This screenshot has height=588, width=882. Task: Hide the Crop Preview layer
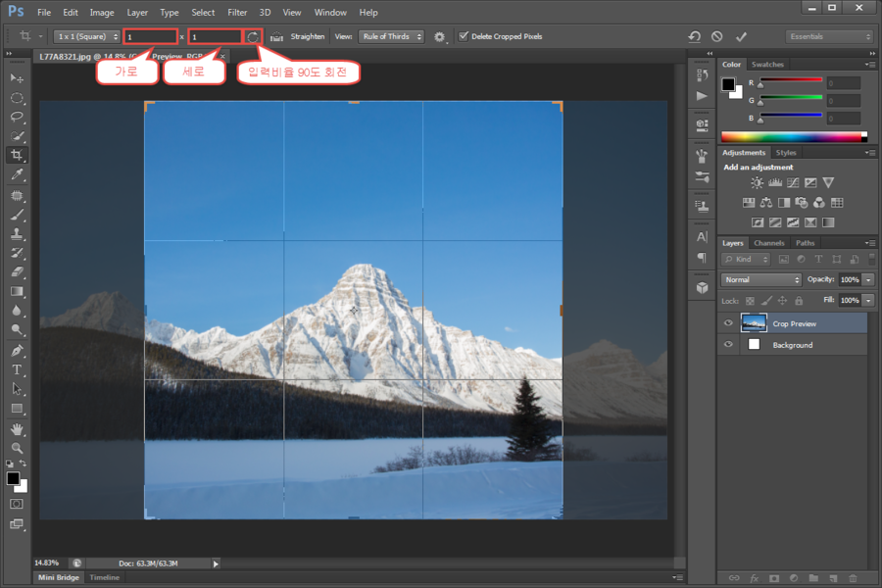(x=728, y=323)
